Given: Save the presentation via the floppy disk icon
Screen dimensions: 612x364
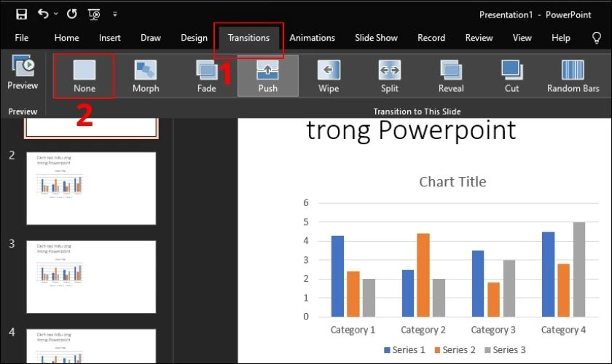Looking at the screenshot, I should (x=21, y=15).
